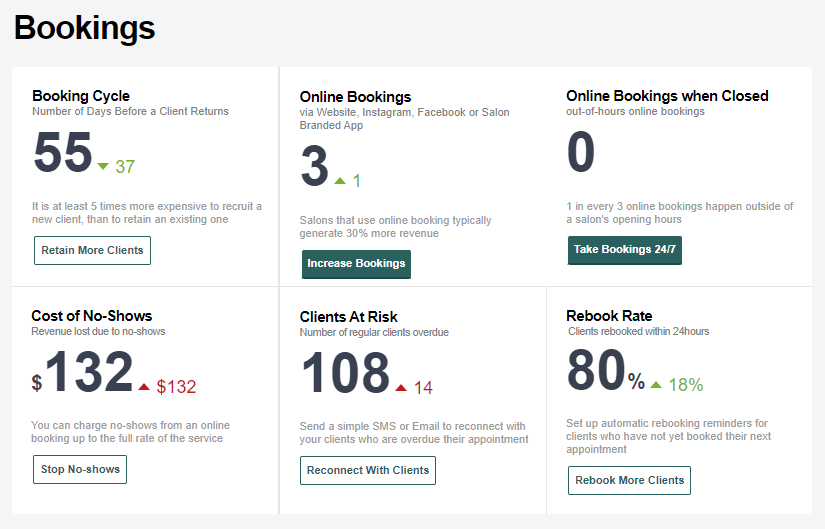Select the Online Bookings when Closed title
Viewport: 825px width, 529px height.
667,96
